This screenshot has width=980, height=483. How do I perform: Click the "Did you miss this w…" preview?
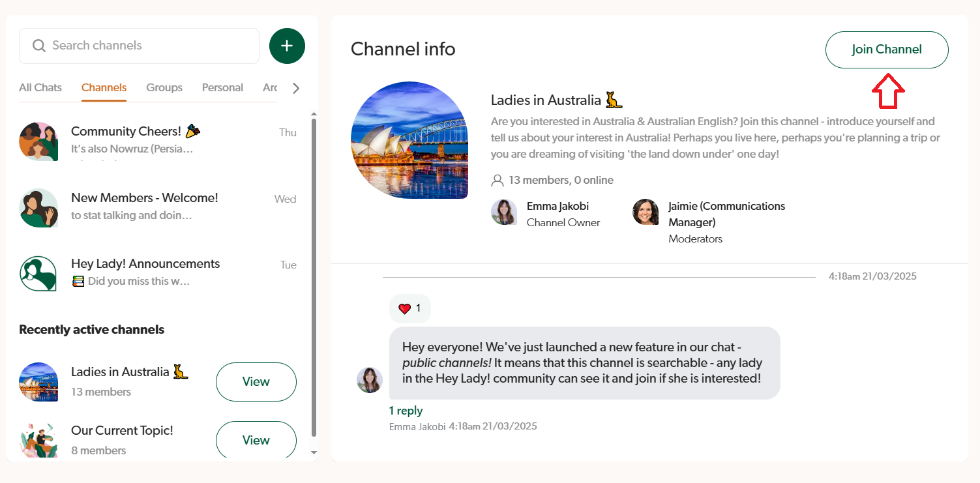131,282
